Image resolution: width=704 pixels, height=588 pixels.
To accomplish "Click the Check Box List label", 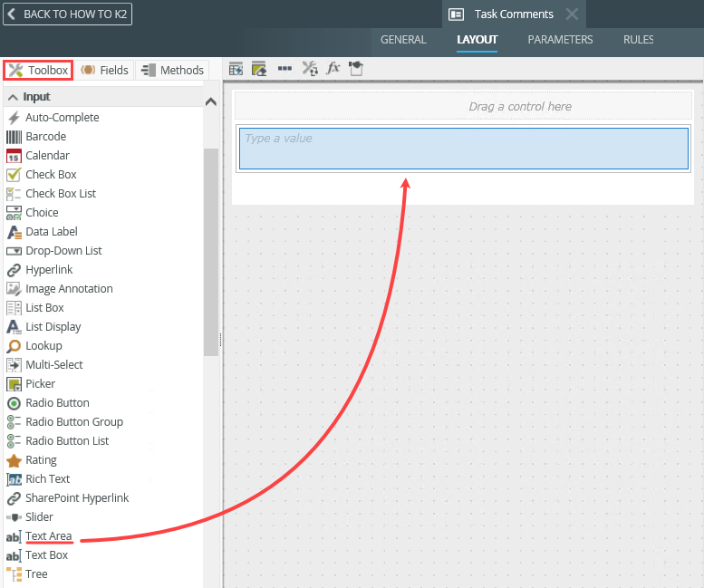I will (61, 194).
